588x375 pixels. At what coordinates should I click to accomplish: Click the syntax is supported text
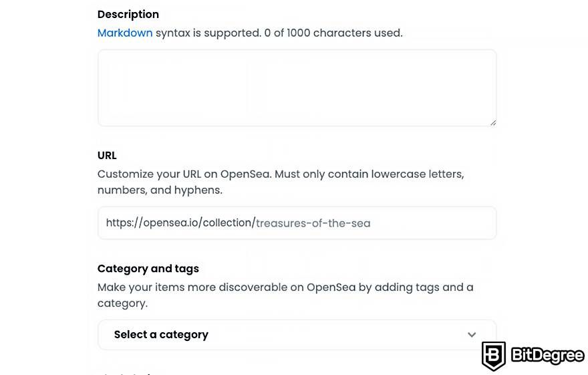tap(208, 33)
